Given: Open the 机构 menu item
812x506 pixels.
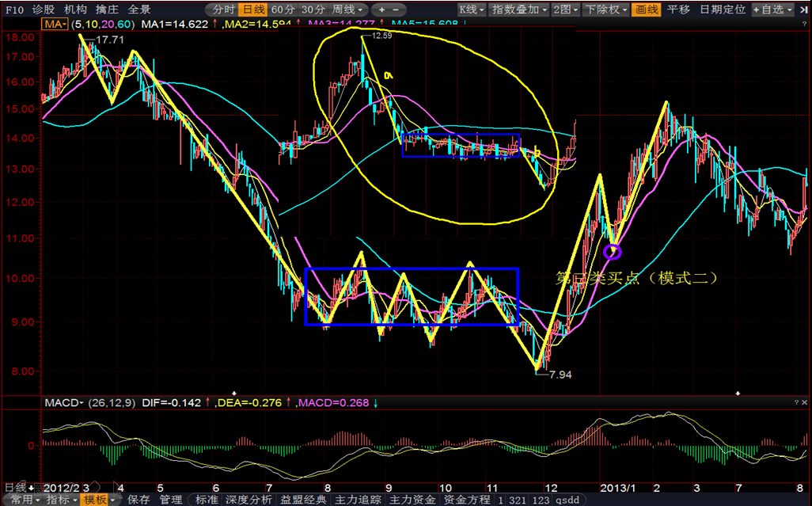Looking at the screenshot, I should pos(75,10).
